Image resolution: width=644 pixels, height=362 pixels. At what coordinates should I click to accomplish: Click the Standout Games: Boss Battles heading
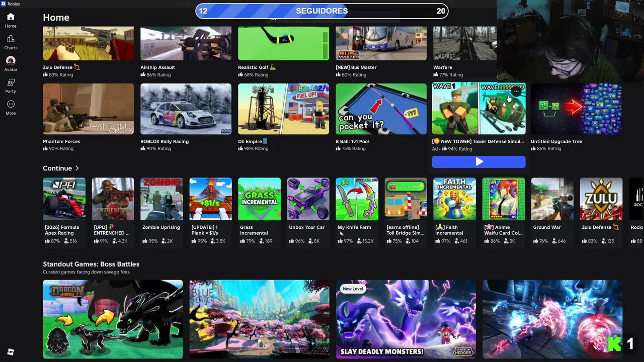point(91,264)
